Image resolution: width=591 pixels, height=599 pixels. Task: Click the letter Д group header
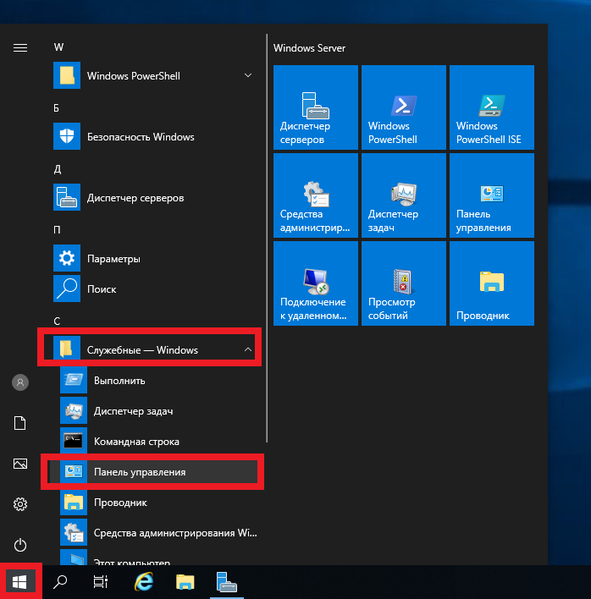click(x=57, y=169)
